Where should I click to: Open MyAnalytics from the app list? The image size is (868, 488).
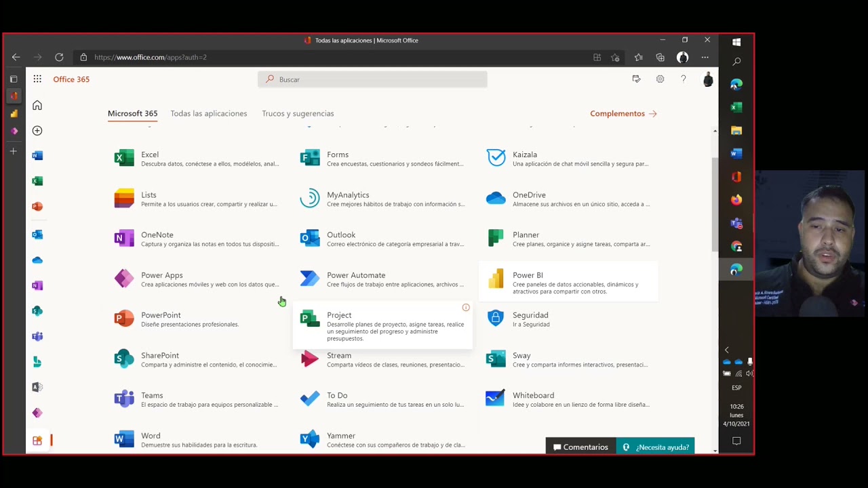pos(382,199)
